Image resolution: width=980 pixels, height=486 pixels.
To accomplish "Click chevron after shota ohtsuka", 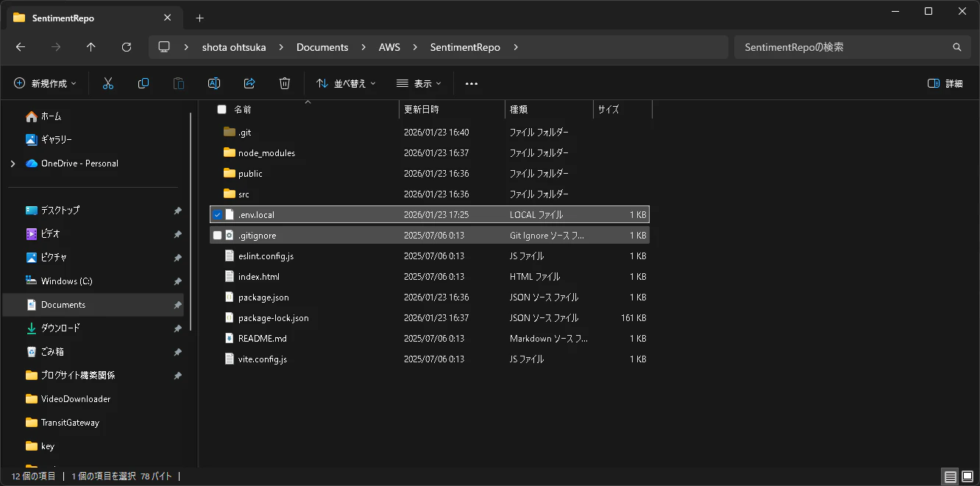I will (x=281, y=47).
